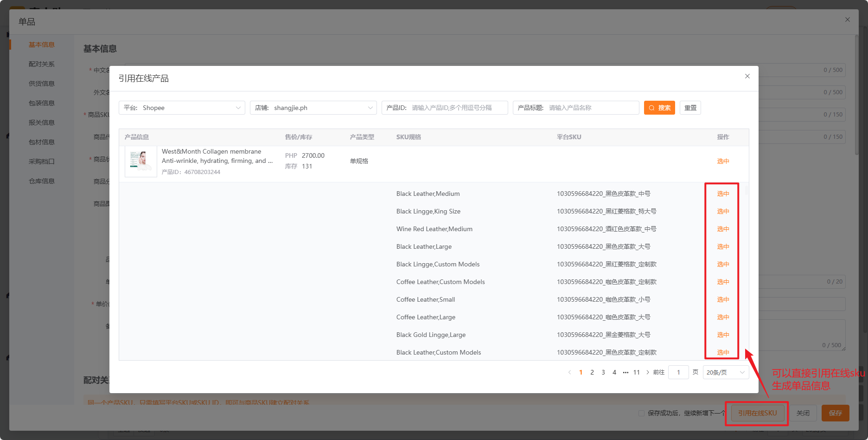Click the 产品标题 product name input
The width and height of the screenshot is (868, 440).
[x=576, y=108]
